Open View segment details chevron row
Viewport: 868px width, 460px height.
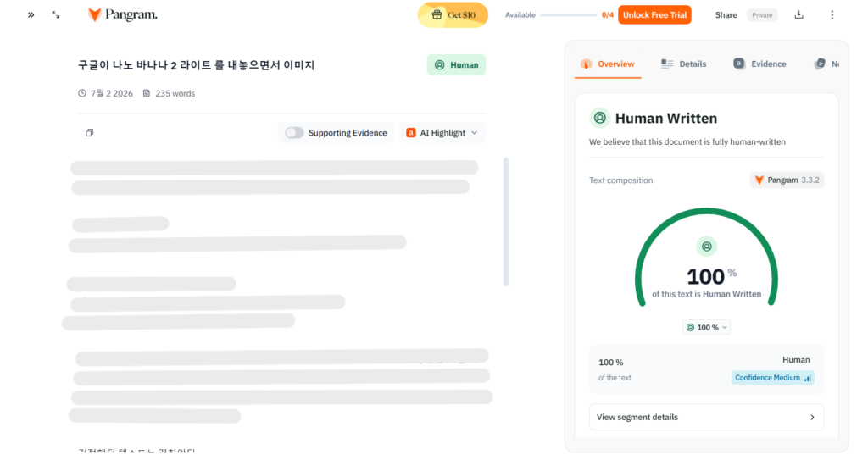[x=706, y=418]
